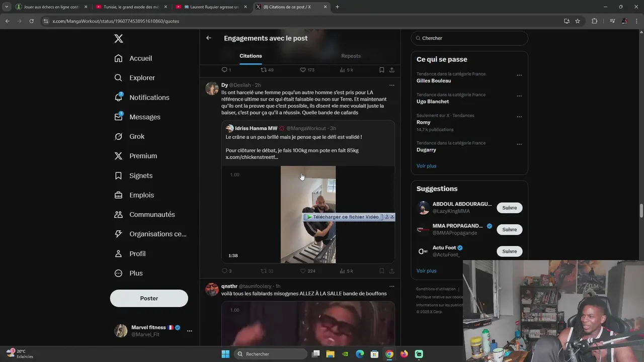Open Plus more-options circle icon
Screen dimensions: 644x362
coord(118,273)
